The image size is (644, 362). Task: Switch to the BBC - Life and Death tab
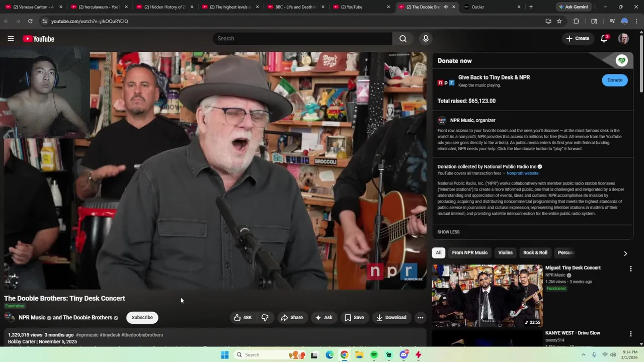295,7
